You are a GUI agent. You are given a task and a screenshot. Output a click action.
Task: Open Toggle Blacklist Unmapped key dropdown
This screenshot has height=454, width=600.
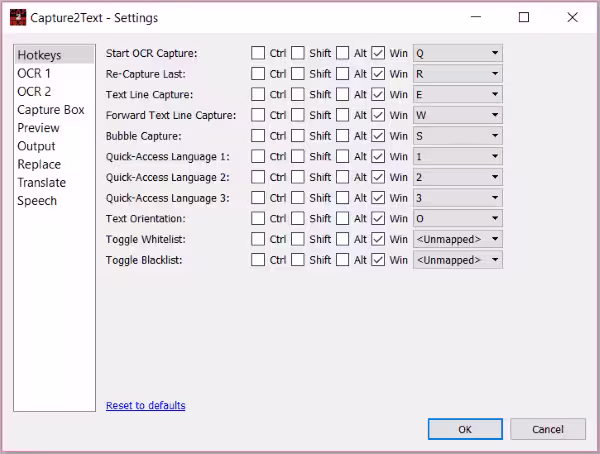tap(458, 260)
